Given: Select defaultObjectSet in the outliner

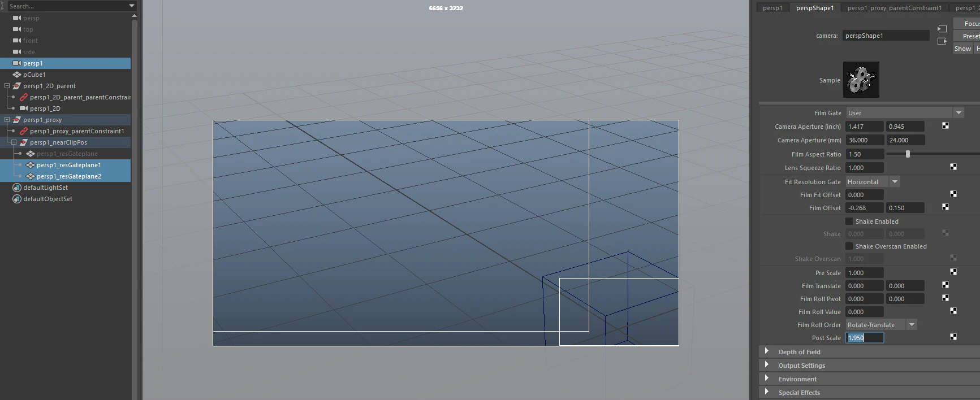Looking at the screenshot, I should click(x=48, y=199).
